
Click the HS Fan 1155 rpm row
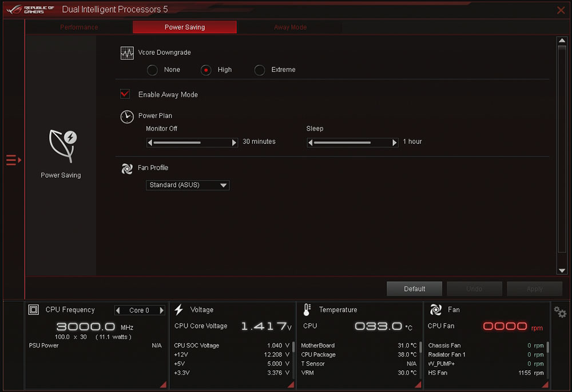point(486,373)
